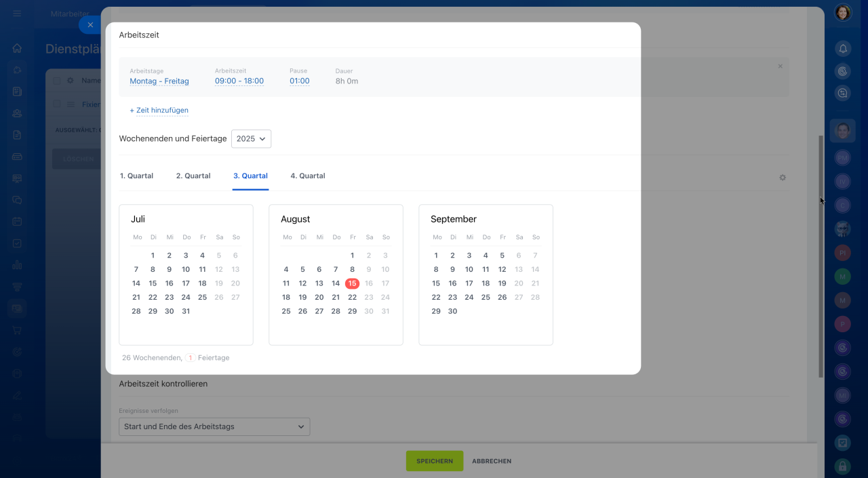868x478 pixels.
Task: Open the user profile avatar at top right
Action: [843, 12]
